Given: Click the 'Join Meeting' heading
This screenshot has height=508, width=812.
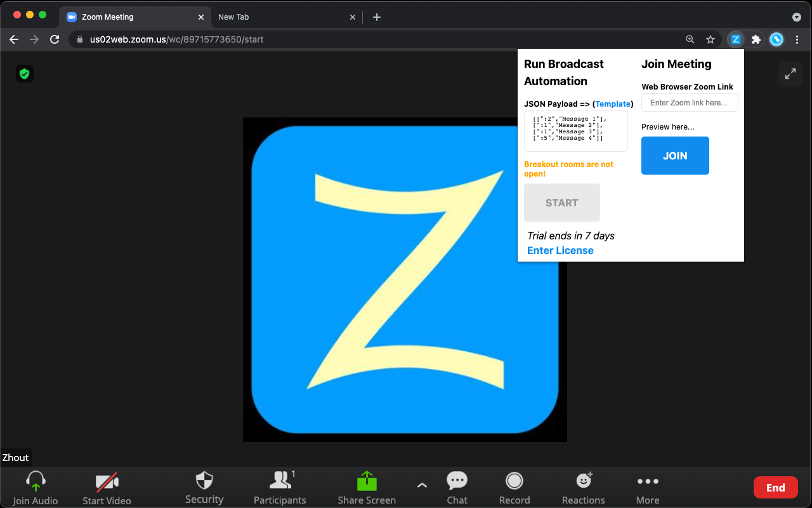Looking at the screenshot, I should (x=676, y=64).
